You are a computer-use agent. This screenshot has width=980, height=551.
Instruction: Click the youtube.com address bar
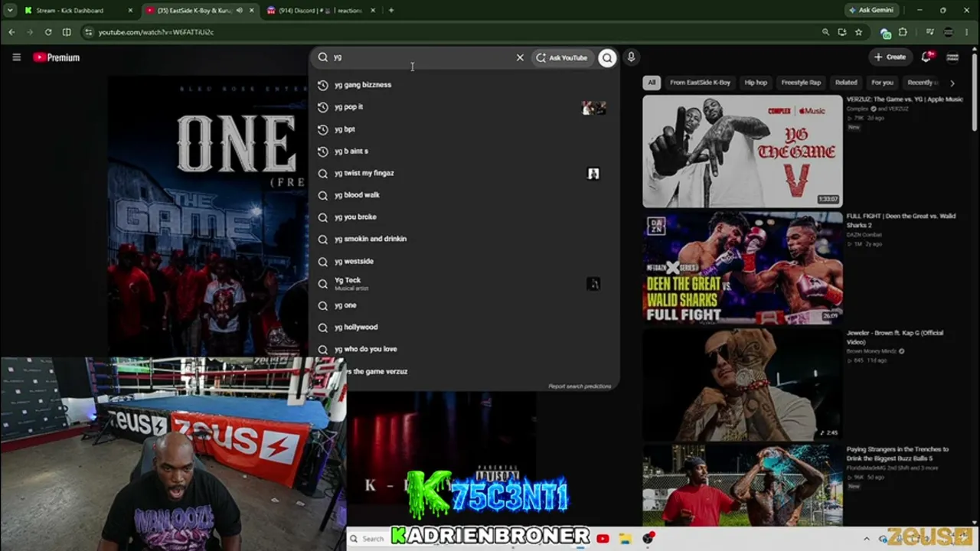452,32
